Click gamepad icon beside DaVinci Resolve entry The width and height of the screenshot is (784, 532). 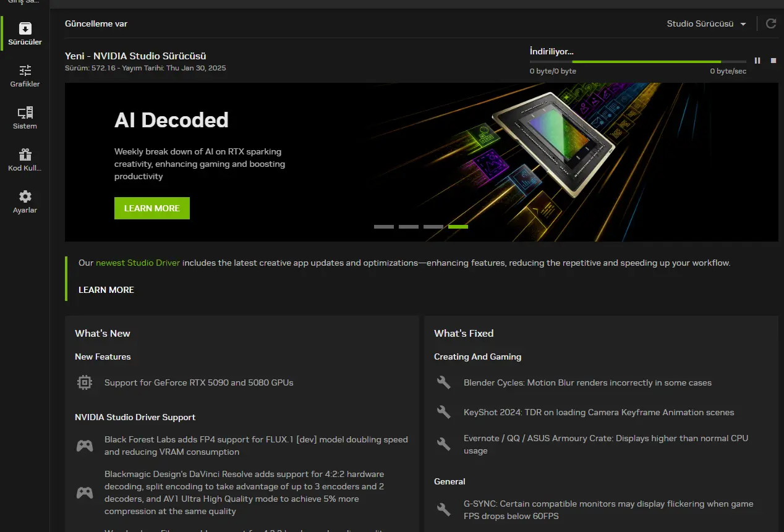point(85,492)
